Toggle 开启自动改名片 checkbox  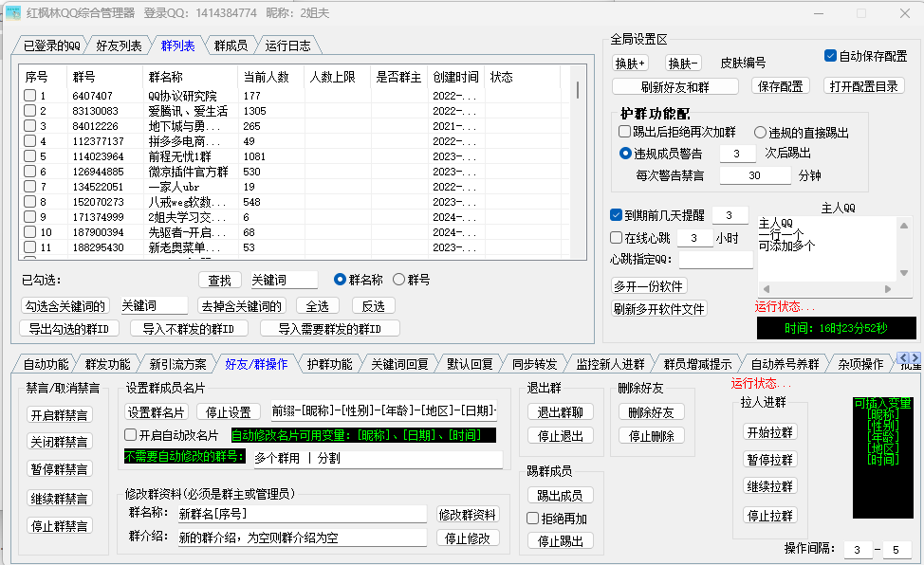click(131, 434)
